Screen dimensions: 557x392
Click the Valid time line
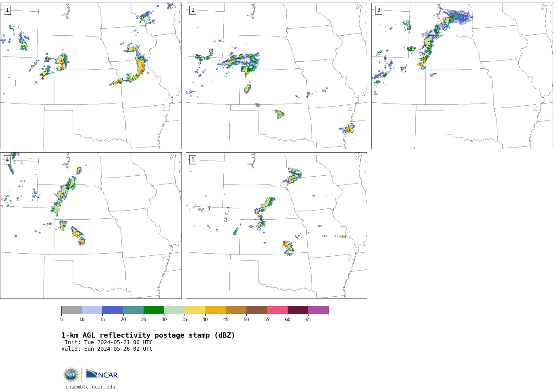[107, 349]
